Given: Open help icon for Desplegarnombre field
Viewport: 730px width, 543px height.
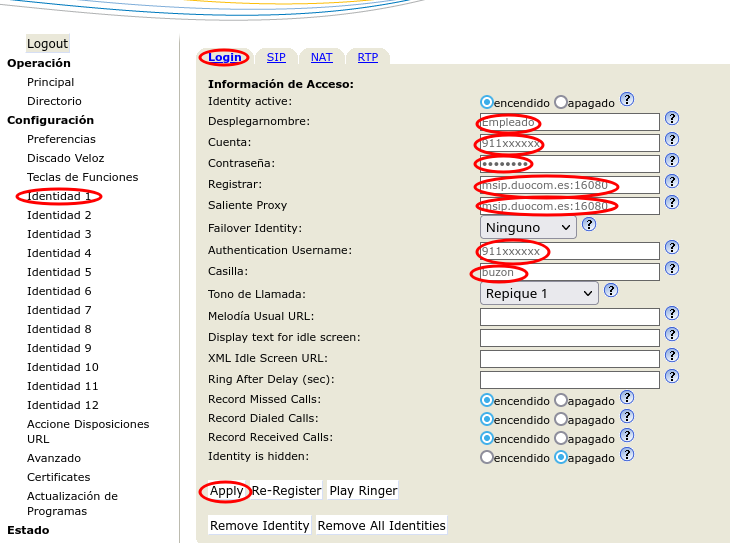Looking at the screenshot, I should pyautogui.click(x=672, y=119).
